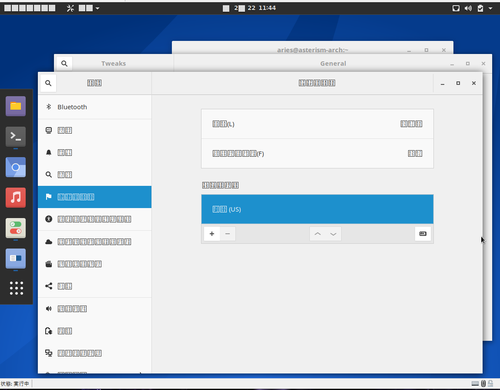Click the volume icon in top bar
This screenshot has width=500, height=390.
(468, 8)
